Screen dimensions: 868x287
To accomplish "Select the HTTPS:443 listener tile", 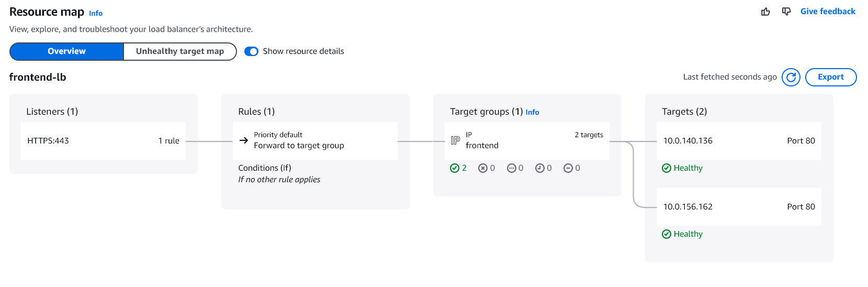I will pos(103,141).
